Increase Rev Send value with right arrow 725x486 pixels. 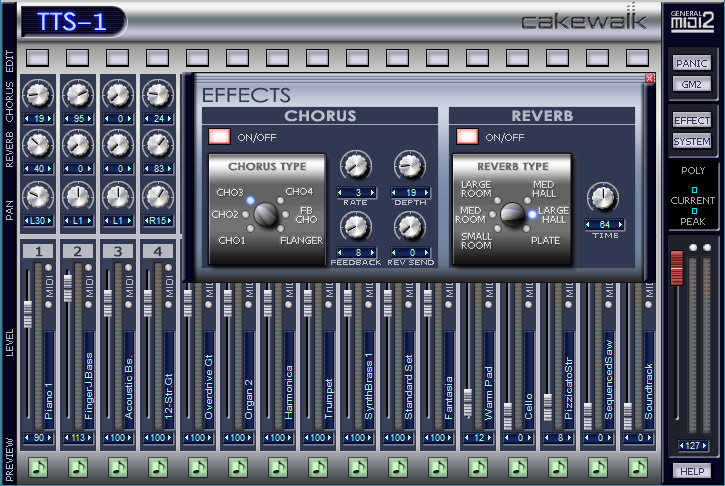point(427,252)
